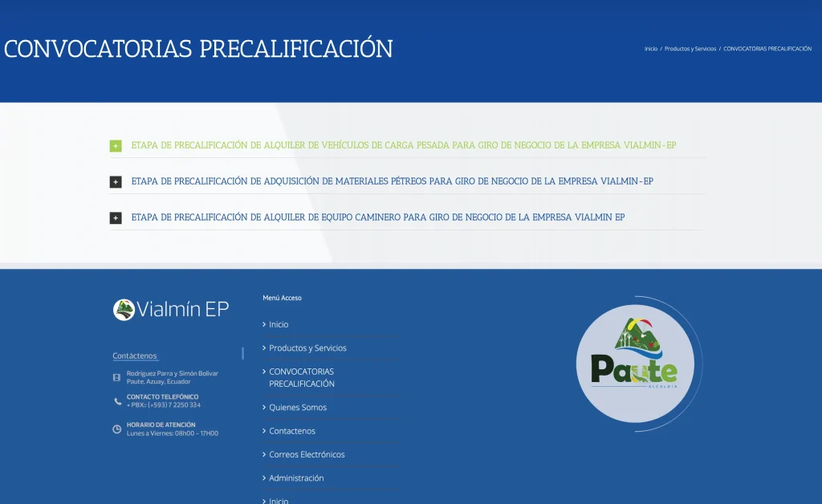Expand the alquiler de equipo caminero section
The height and width of the screenshot is (504, 822).
coord(378,217)
